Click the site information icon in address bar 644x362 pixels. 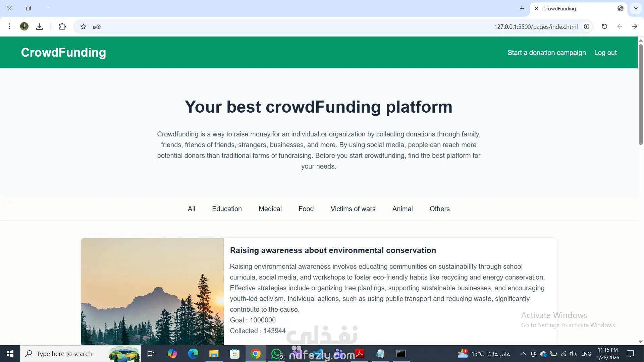(587, 26)
